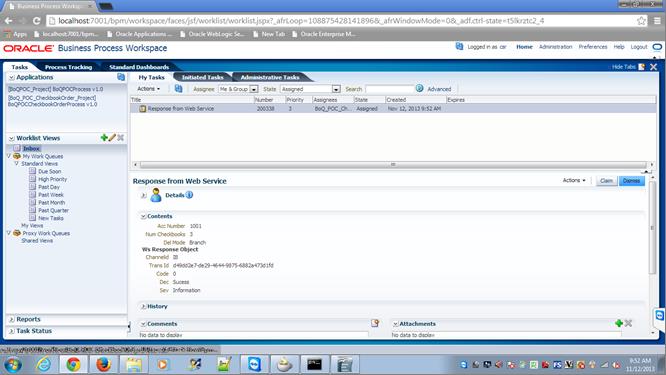Click the Dismiss button
The width and height of the screenshot is (666, 375).
pos(631,181)
